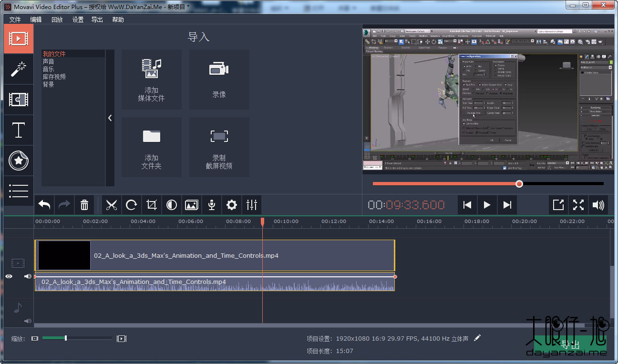Mute the video track audio speaker
Image resolution: width=618 pixels, height=364 pixels.
click(28, 276)
